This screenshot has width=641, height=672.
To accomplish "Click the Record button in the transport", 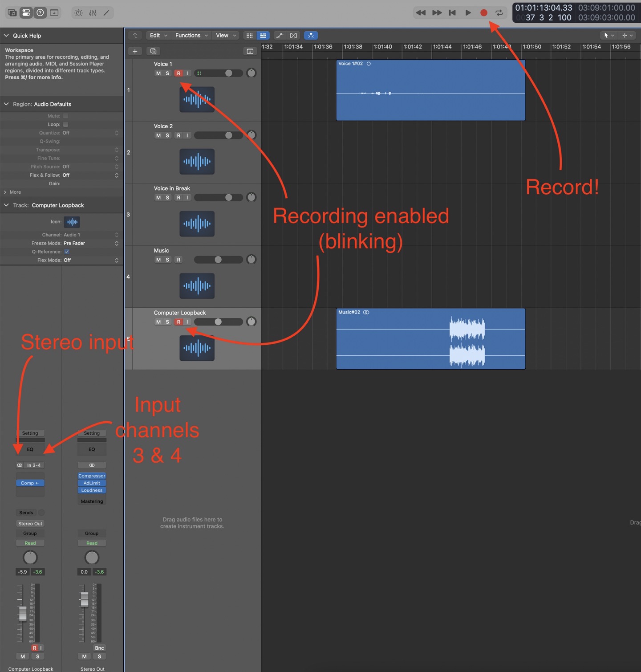I will click(483, 13).
